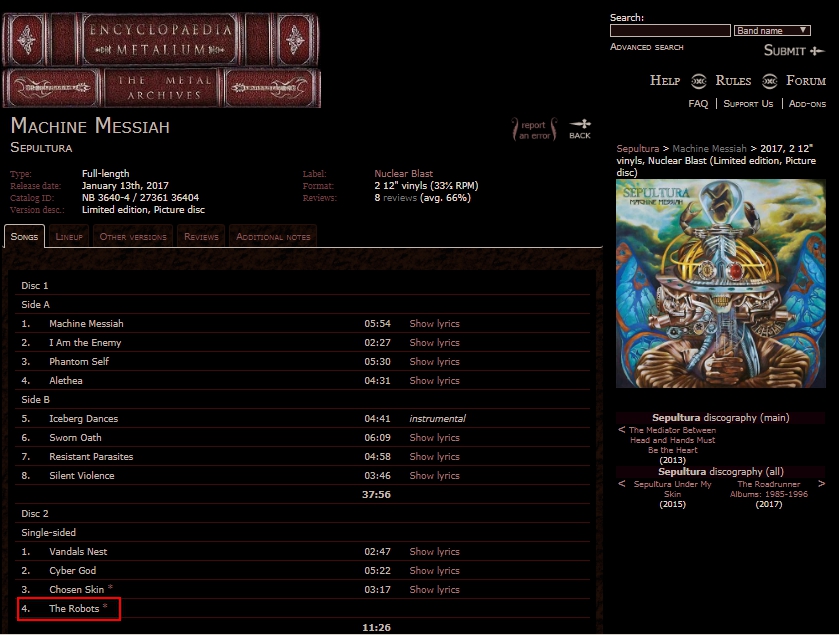Image resolution: width=839 pixels, height=635 pixels.
Task: Show lyrics for Chosen Skin
Action: pos(434,590)
